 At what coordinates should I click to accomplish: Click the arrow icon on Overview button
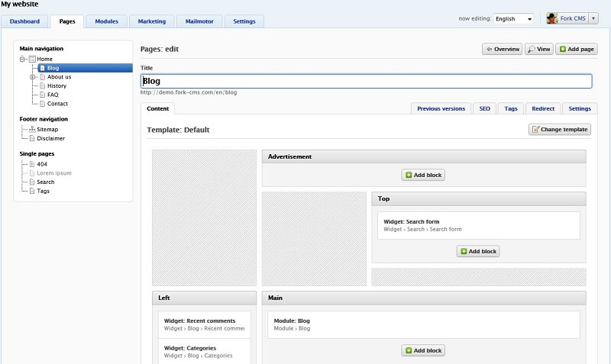(x=489, y=49)
